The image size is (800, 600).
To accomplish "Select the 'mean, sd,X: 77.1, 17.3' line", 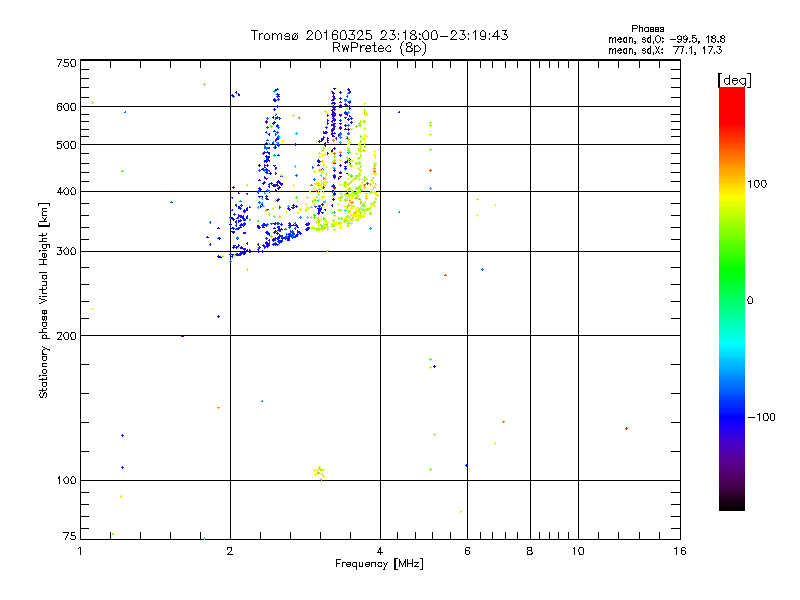I will [665, 50].
